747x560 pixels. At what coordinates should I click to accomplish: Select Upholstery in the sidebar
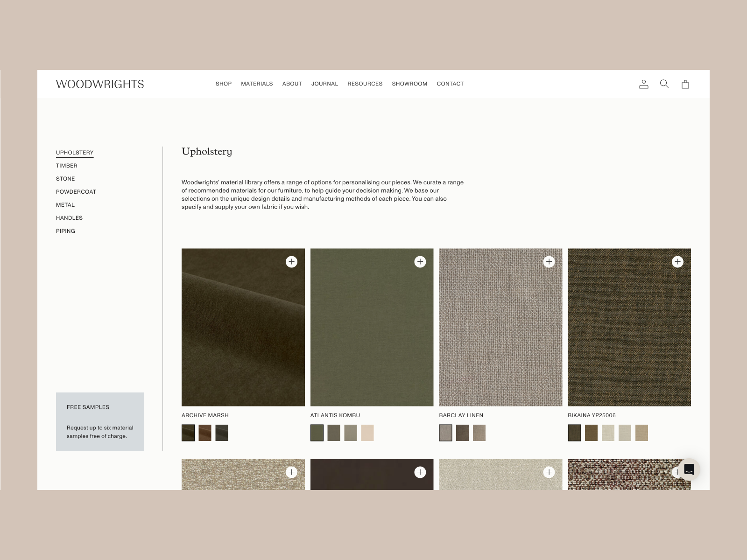point(75,153)
